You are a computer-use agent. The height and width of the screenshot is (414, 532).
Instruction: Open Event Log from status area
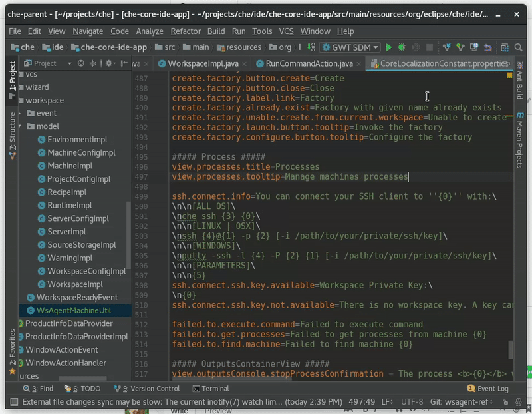488,389
